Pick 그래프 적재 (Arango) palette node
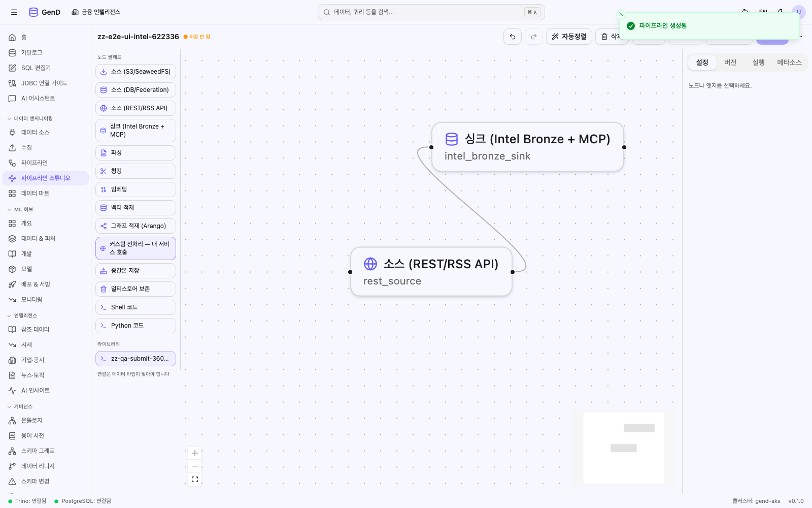Viewport: 812px width, 508px height. [x=136, y=226]
